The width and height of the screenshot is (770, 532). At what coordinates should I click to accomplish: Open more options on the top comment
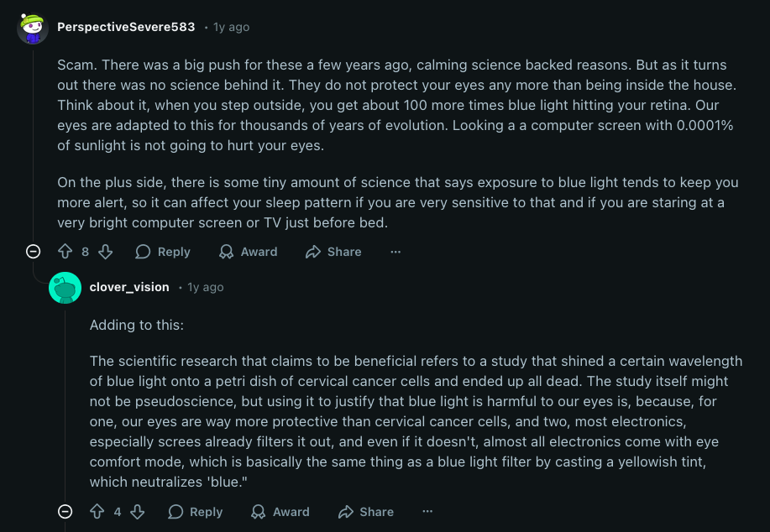point(395,252)
